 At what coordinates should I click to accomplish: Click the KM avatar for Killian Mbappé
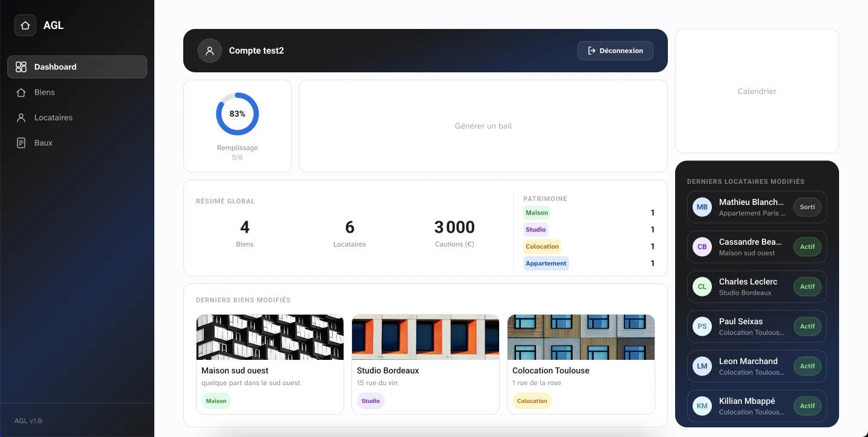(702, 406)
